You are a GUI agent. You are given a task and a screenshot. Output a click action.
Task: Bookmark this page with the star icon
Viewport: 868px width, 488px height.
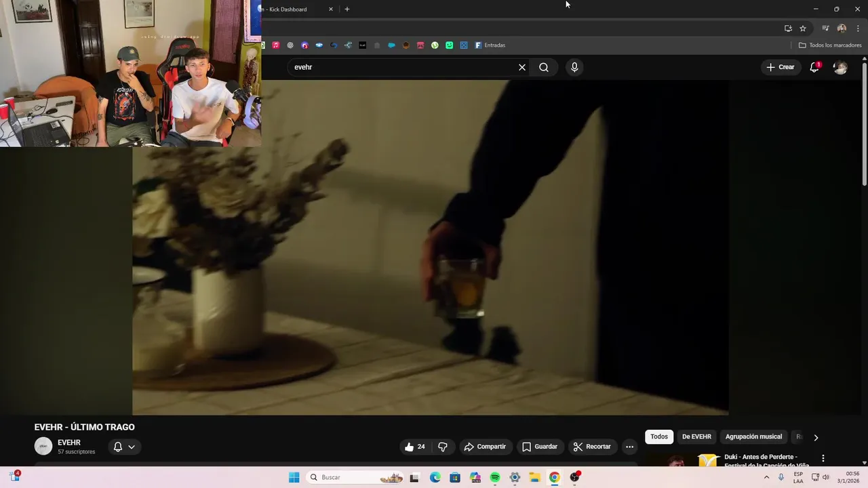[x=803, y=28]
